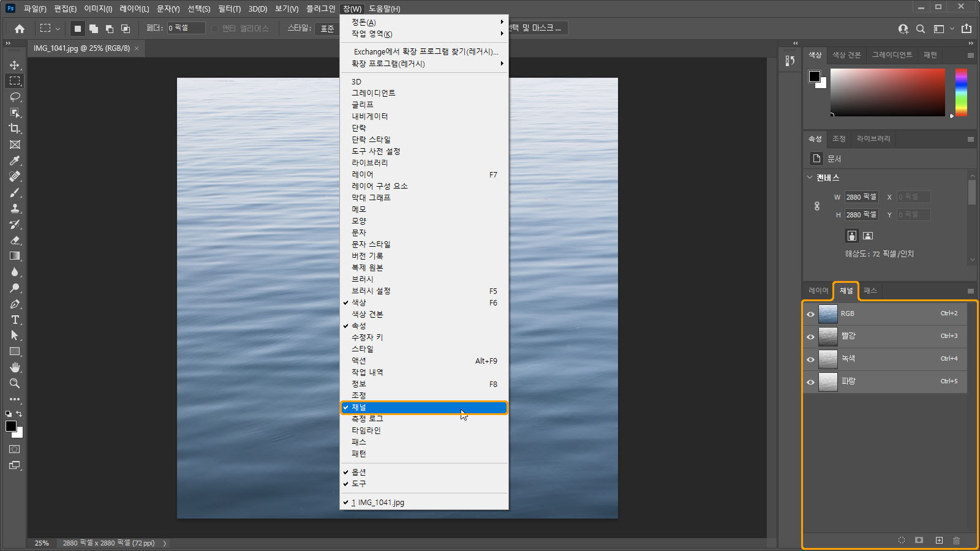Select the Eraser tool
This screenshot has height=551, width=980.
pyautogui.click(x=15, y=240)
